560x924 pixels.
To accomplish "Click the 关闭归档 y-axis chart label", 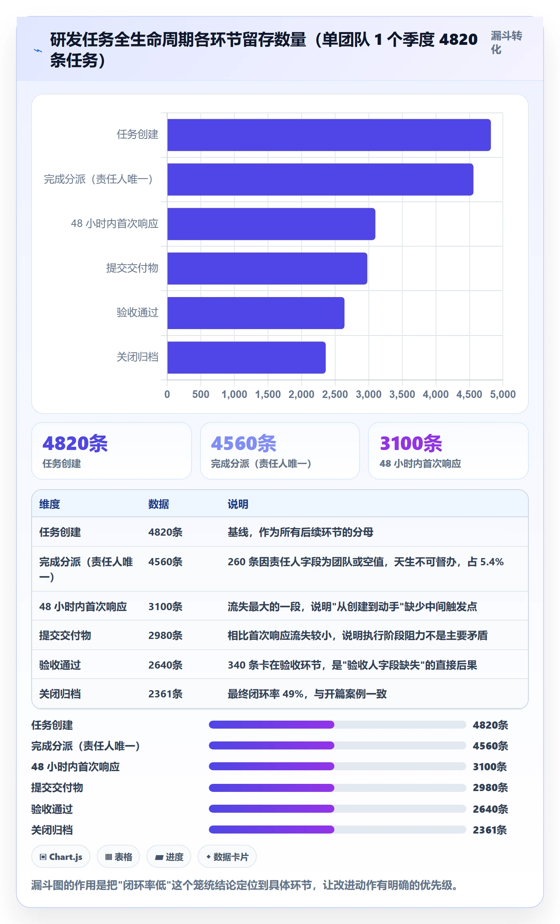I will tap(137, 357).
